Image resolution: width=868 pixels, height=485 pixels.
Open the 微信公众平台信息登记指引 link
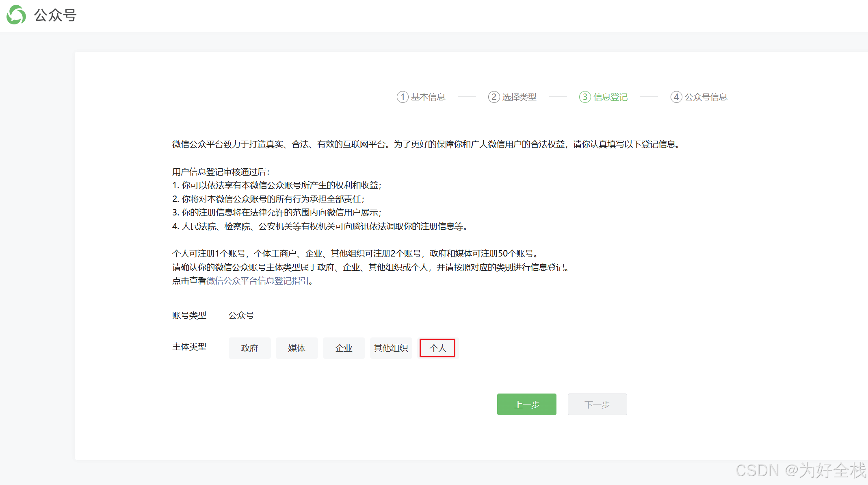[x=258, y=281]
